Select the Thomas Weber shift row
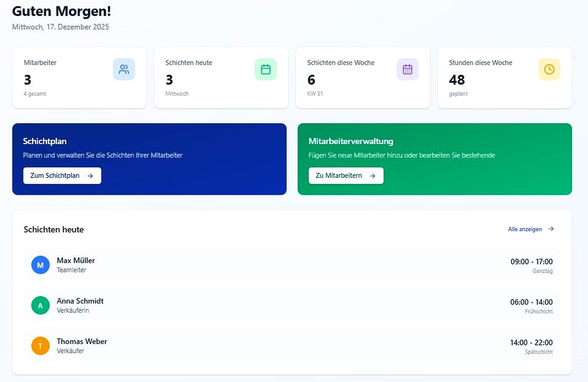The image size is (588, 382). [292, 346]
